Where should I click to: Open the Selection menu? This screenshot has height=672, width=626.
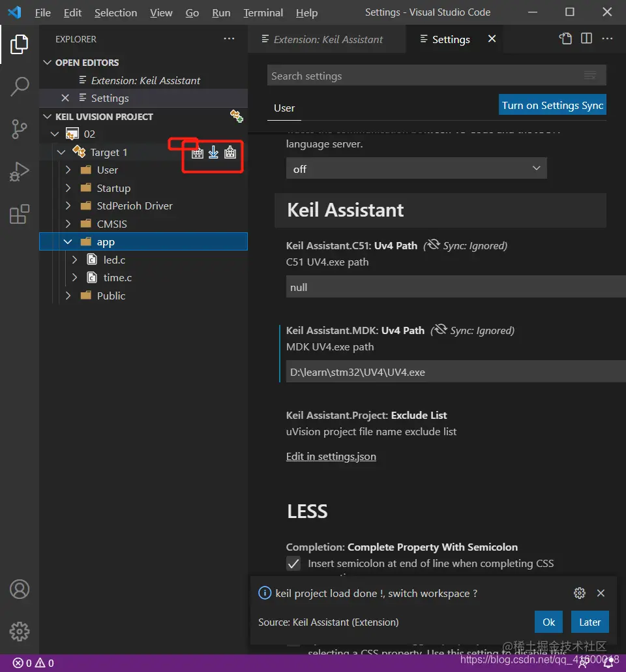(x=115, y=13)
